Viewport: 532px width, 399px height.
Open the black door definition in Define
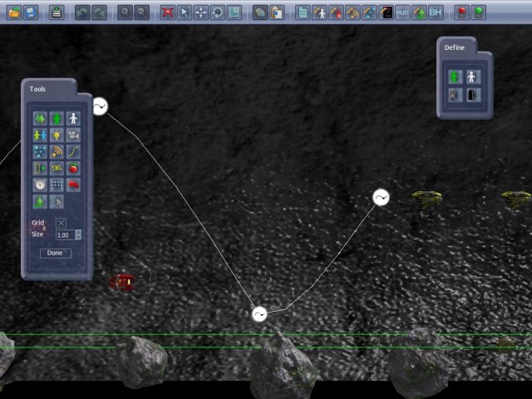pos(473,95)
